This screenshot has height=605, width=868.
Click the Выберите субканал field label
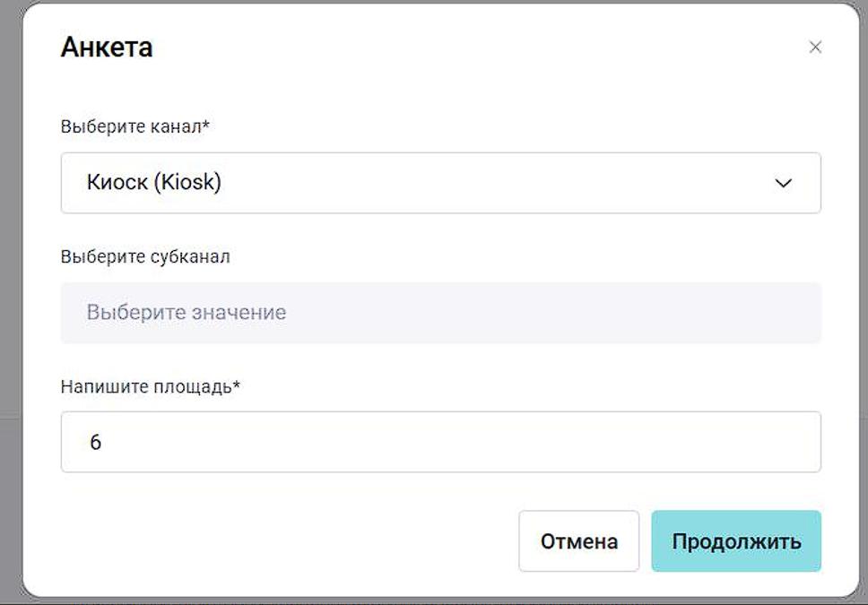pos(145,257)
